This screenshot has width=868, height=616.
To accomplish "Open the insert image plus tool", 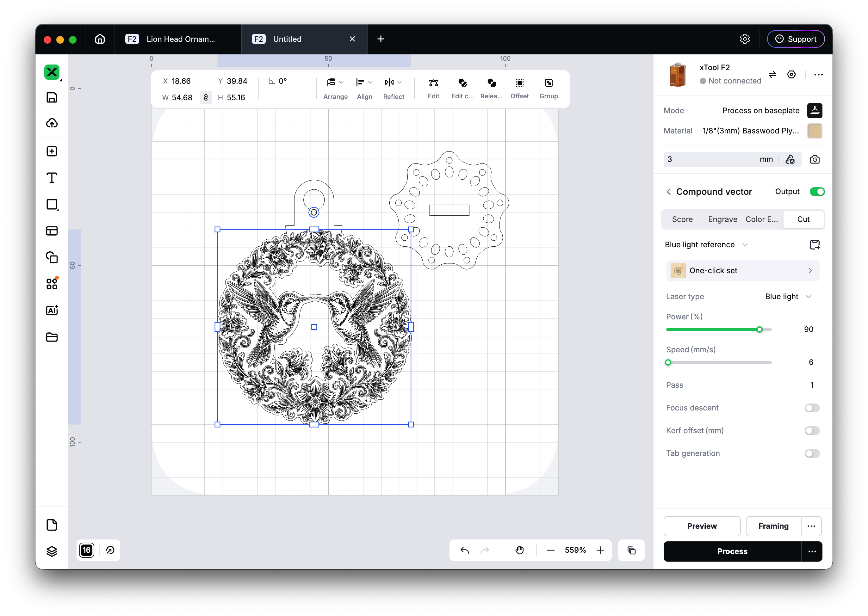I will point(52,151).
